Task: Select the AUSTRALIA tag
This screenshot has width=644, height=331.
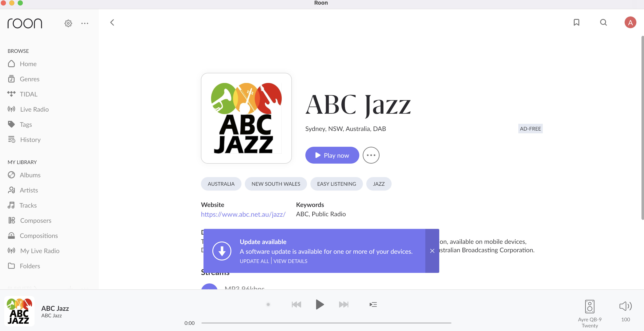Action: [x=221, y=184]
